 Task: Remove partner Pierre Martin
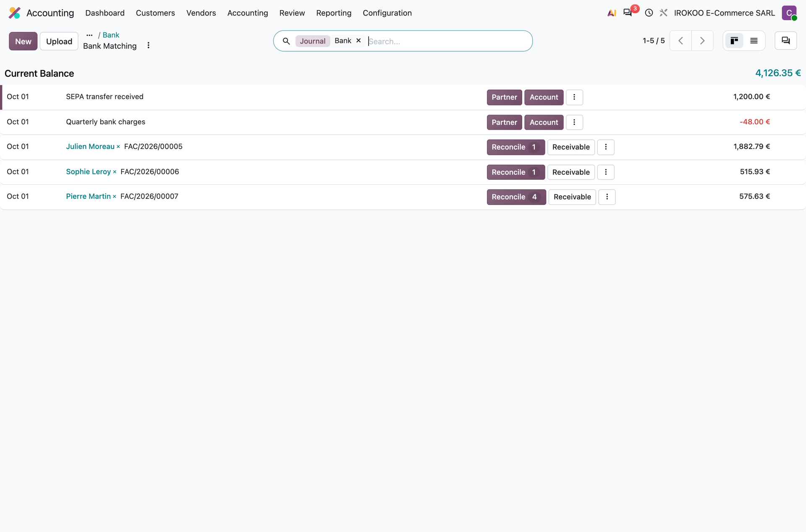point(114,197)
